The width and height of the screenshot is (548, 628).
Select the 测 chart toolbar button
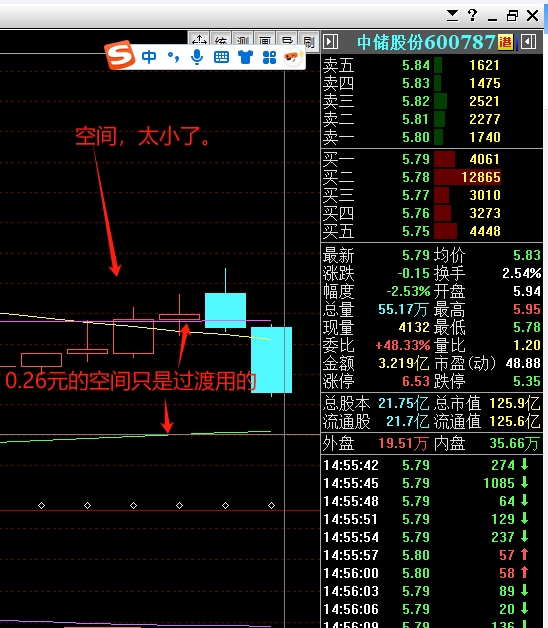click(x=243, y=38)
